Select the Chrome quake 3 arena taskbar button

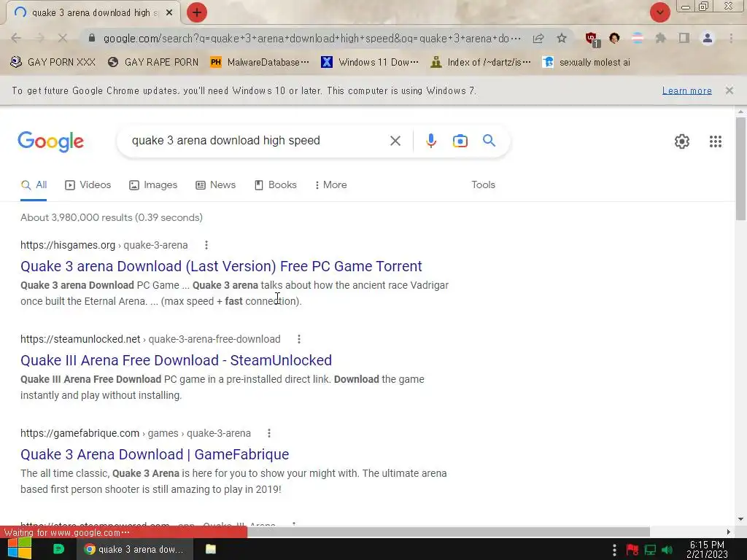tap(134, 550)
